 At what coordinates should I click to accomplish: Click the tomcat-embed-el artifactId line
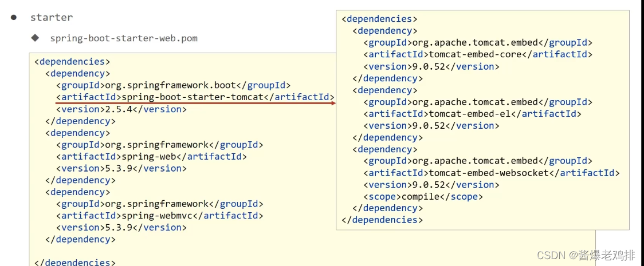click(472, 113)
